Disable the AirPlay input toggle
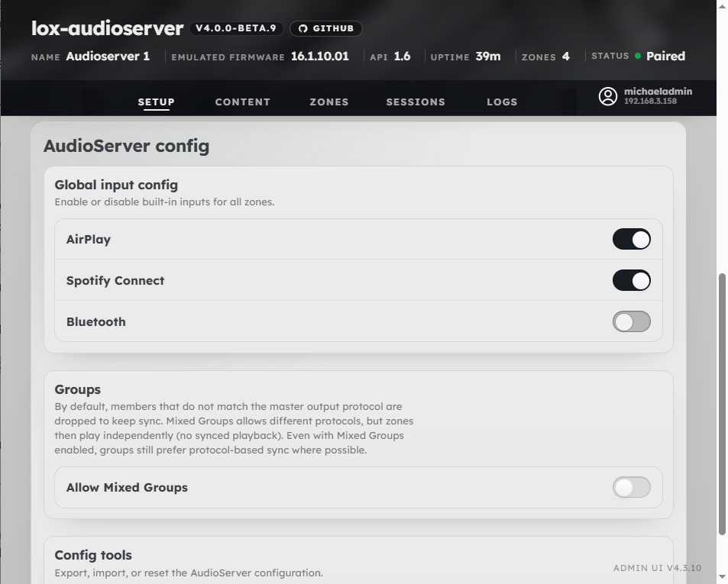Image resolution: width=728 pixels, height=584 pixels. click(631, 239)
